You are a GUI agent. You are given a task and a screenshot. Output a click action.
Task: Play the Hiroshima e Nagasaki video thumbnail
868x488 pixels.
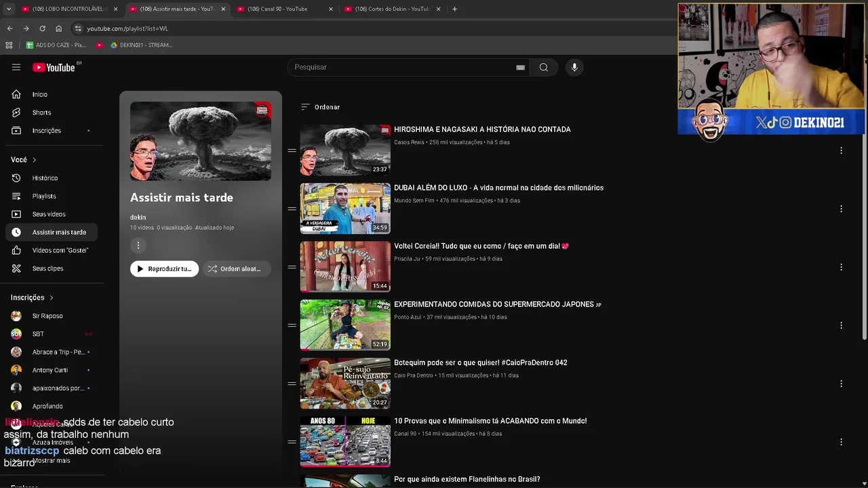point(345,150)
